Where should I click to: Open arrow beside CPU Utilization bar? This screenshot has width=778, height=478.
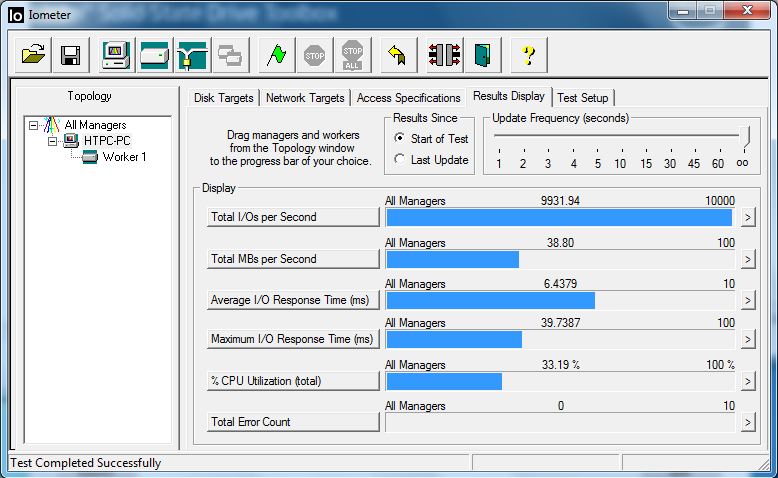coord(748,382)
